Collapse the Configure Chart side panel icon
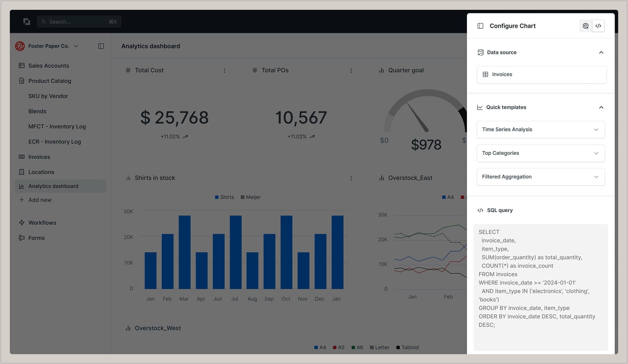Viewport: 628px width, 364px height. coord(480,26)
